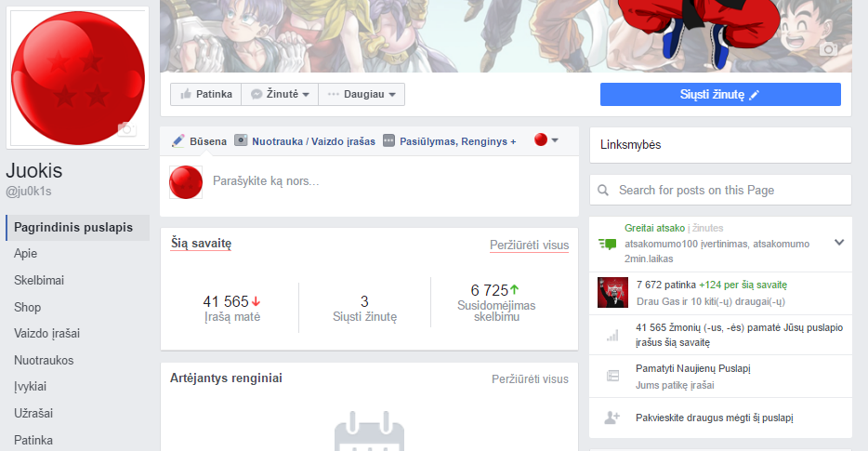Select Pasiūlymas, Renginys + tab
Screen dimensions: 868x451
tap(450, 141)
